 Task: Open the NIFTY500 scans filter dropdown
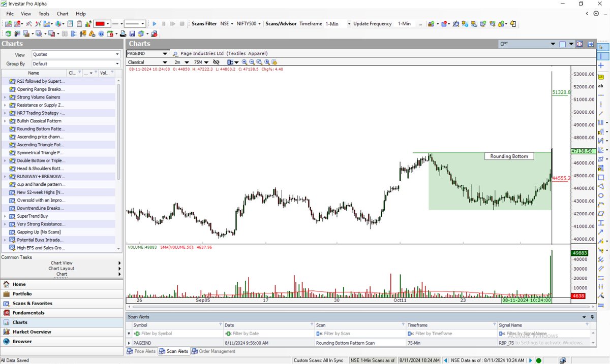249,24
